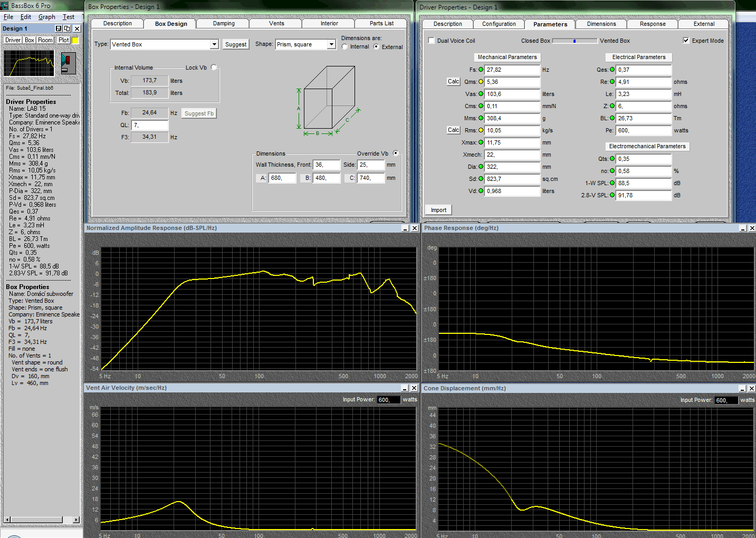Click the horizontal scrollbar in the design info panel
The height and width of the screenshot is (538, 756).
click(x=42, y=520)
